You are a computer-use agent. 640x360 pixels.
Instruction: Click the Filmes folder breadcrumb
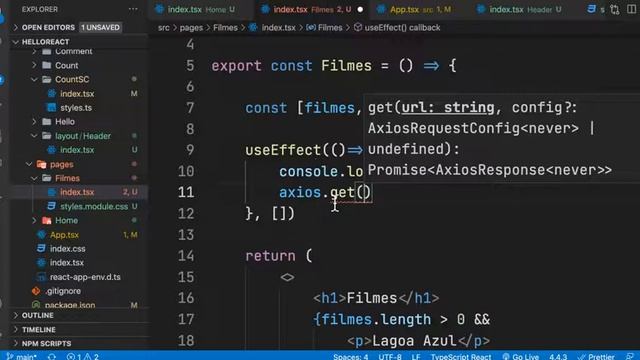coord(225,28)
